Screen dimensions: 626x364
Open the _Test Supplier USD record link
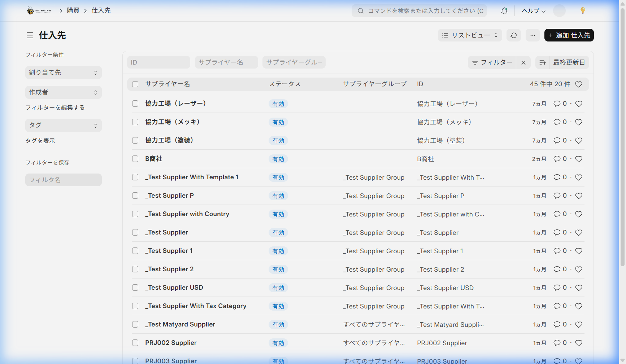(x=174, y=288)
